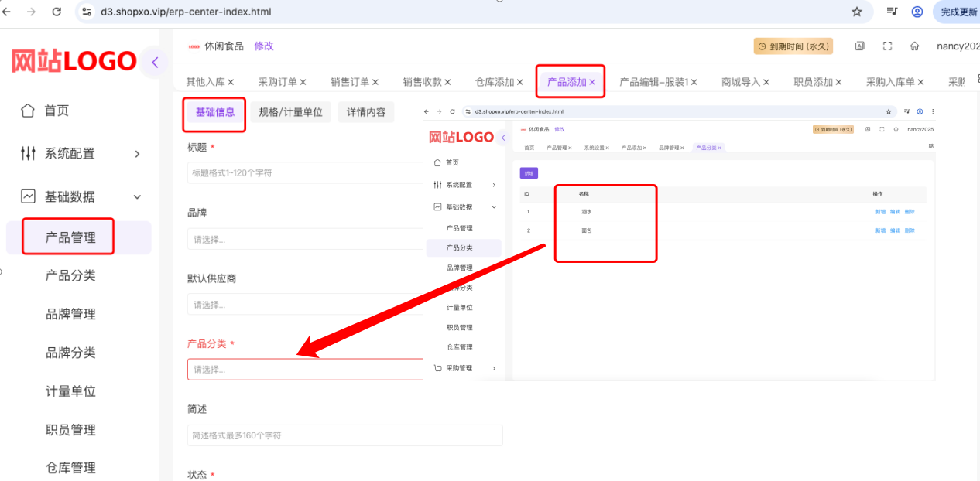This screenshot has height=481, width=980.
Task: Open the 默认供应商 dropdown
Action: (306, 305)
